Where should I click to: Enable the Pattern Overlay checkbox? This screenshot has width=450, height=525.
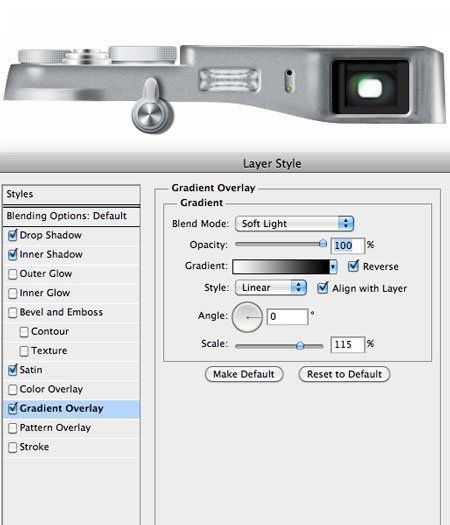(13, 428)
